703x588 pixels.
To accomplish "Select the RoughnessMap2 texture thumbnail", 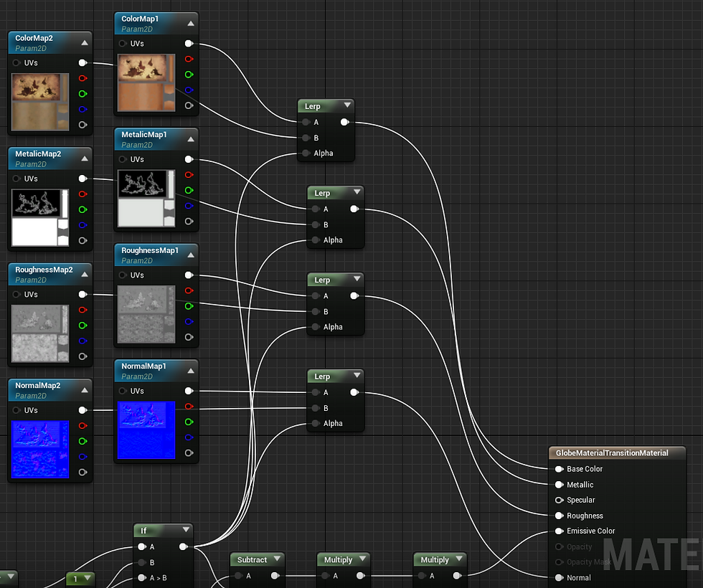I will click(x=40, y=333).
